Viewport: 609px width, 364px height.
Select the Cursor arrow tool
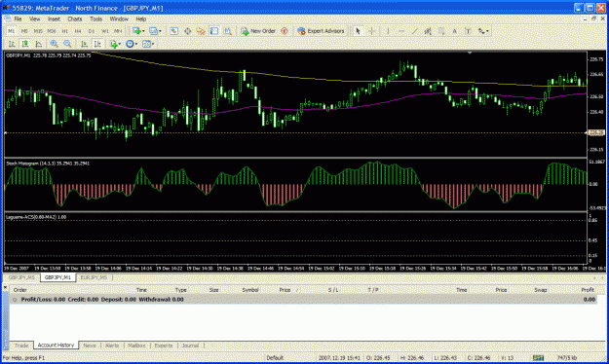click(359, 31)
